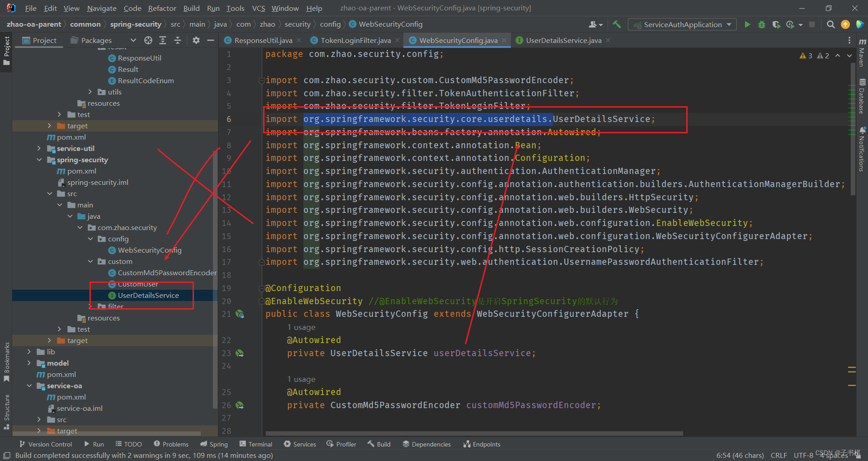Select the UserDetailsService file in Project tree
The height and width of the screenshot is (461, 868).
148,295
